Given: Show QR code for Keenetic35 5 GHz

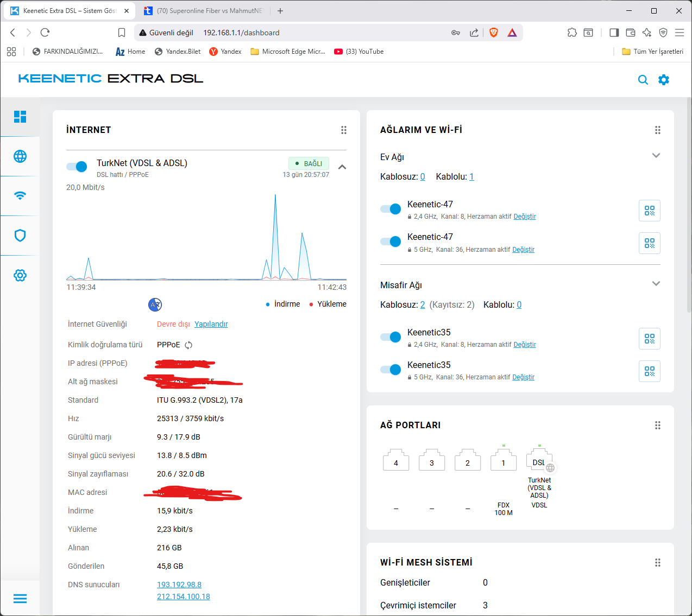Looking at the screenshot, I should click(650, 371).
